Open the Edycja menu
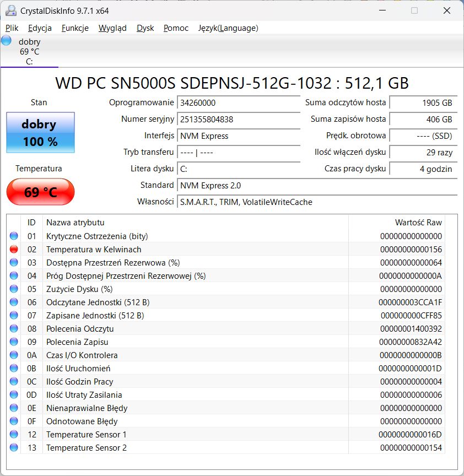The height and width of the screenshot is (476, 464). pyautogui.click(x=40, y=28)
